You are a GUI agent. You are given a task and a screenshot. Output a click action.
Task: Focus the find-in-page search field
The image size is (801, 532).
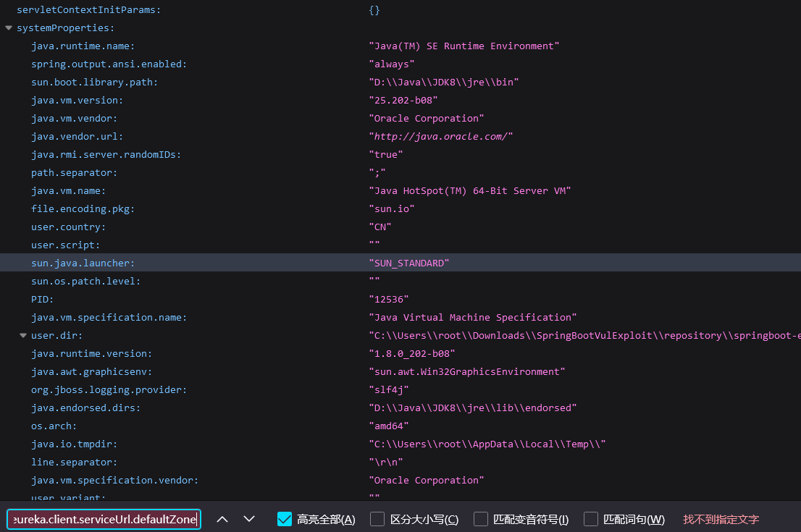point(104,519)
